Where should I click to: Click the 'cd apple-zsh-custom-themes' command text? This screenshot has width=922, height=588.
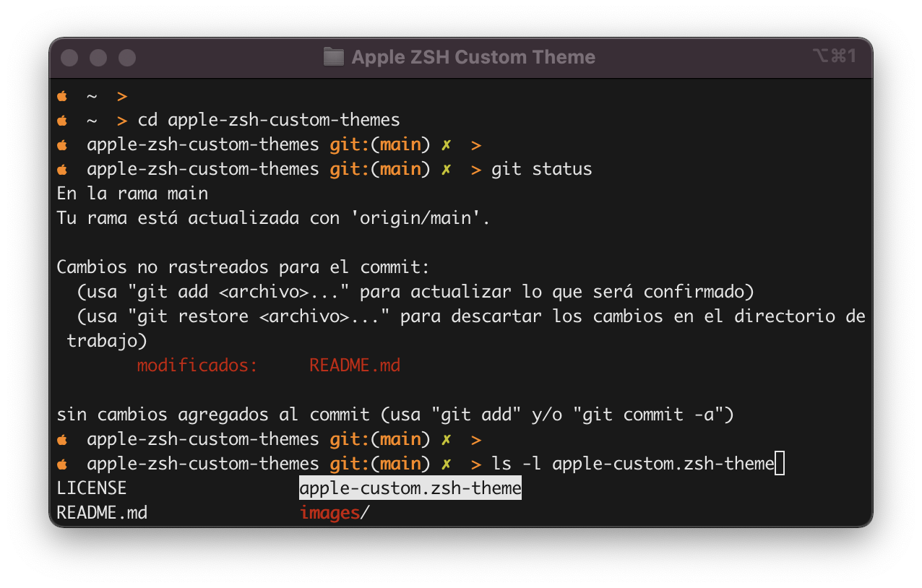click(x=269, y=120)
